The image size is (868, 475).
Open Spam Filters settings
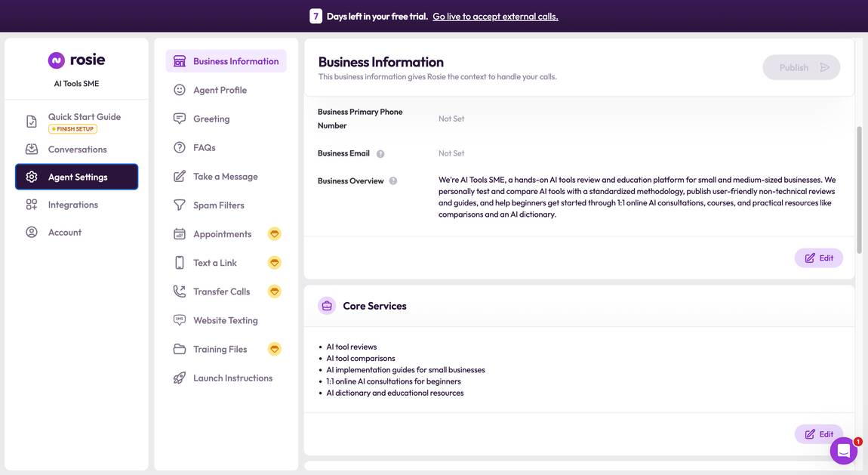point(226,205)
